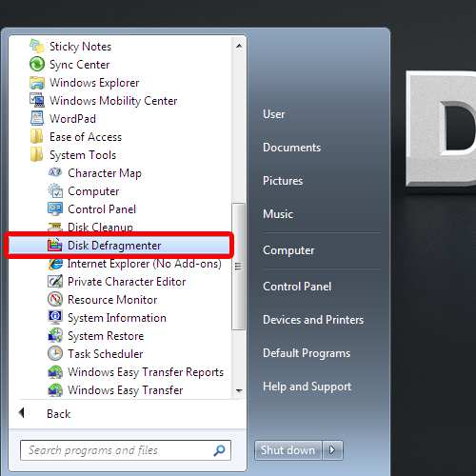Click the Resource Monitor gauge icon
The height and width of the screenshot is (476, 476).
click(x=55, y=300)
